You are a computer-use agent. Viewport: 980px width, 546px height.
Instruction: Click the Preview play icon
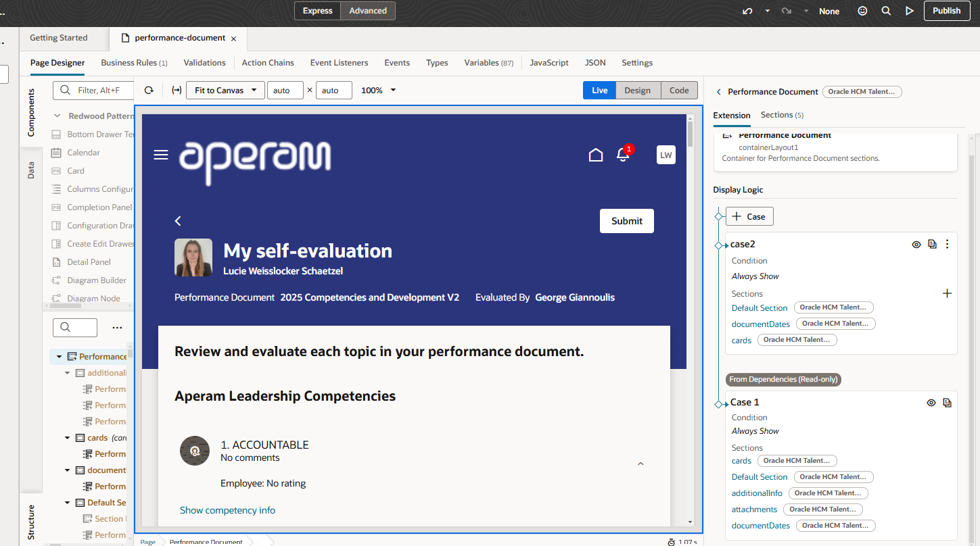coord(910,11)
